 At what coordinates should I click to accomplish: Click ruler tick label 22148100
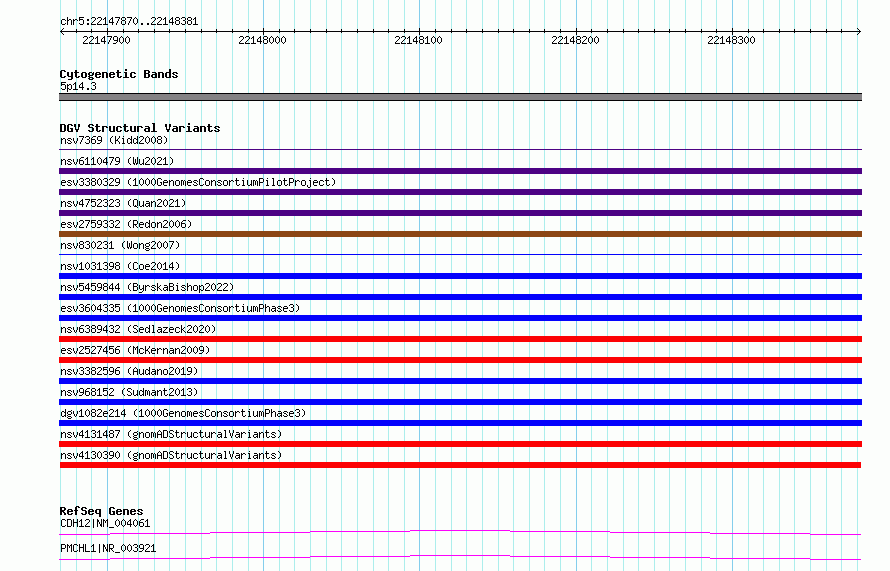coord(418,40)
